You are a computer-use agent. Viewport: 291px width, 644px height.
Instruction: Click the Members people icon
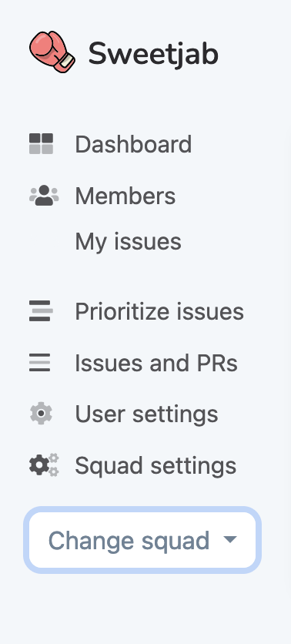click(44, 196)
